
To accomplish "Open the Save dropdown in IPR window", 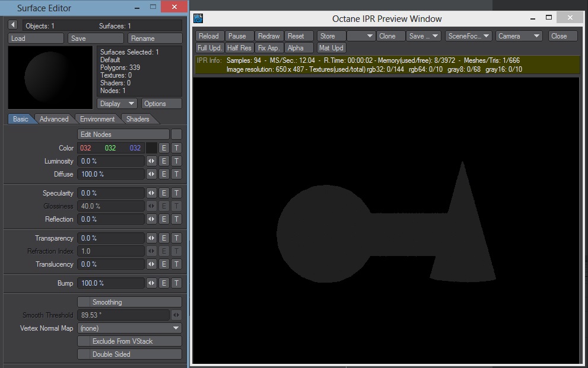I will click(424, 36).
